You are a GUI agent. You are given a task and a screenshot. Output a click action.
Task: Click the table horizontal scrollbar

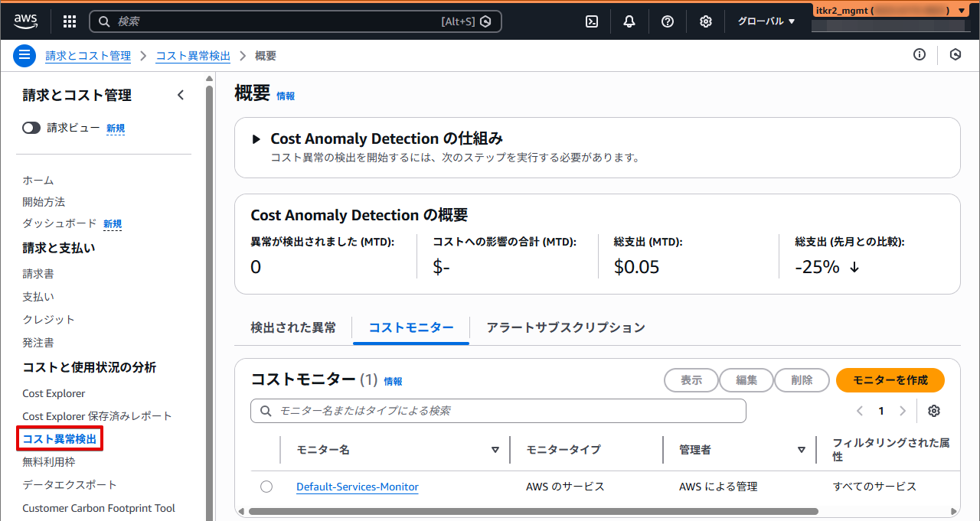pos(534,511)
